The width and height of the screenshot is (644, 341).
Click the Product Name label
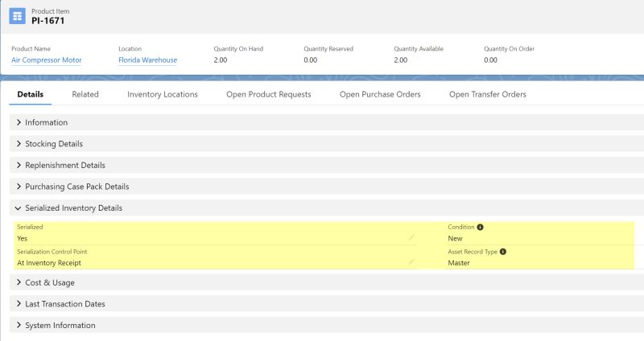click(x=31, y=49)
